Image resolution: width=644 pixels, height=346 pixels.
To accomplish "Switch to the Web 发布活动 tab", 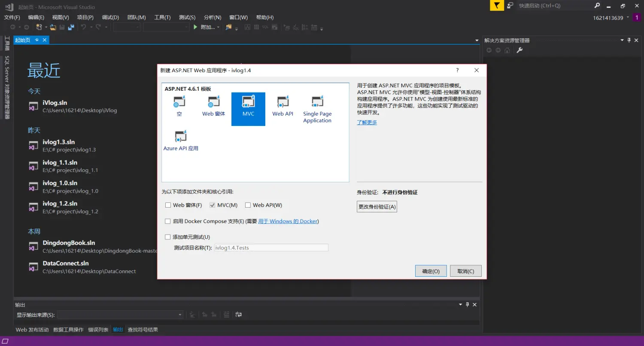I will click(32, 330).
